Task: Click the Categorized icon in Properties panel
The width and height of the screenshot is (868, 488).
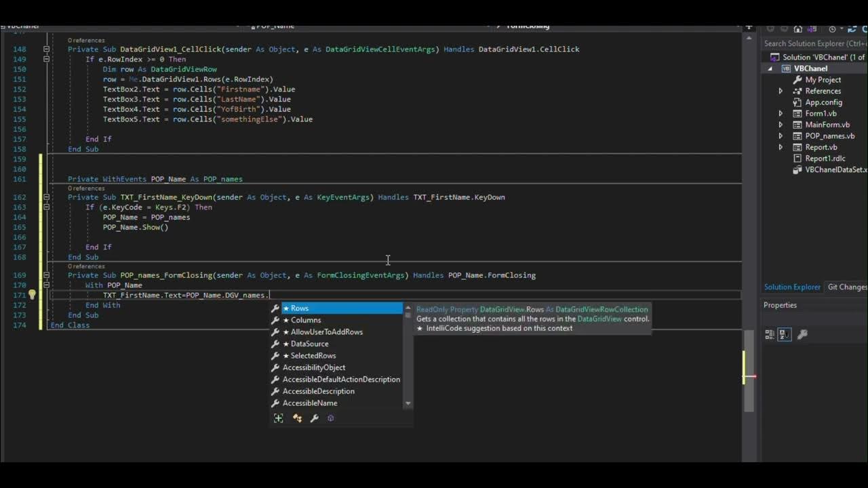Action: coord(770,334)
